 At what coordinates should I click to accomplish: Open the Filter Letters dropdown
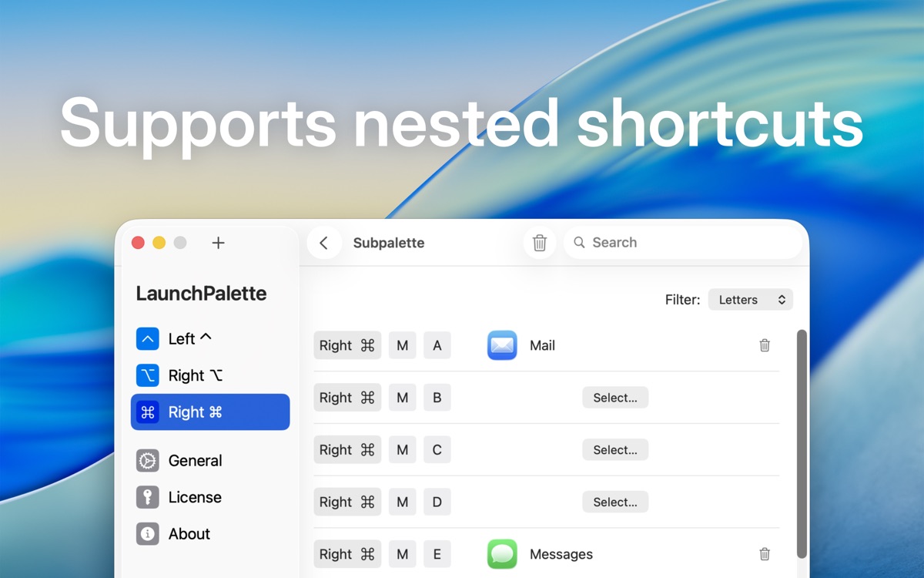point(750,300)
